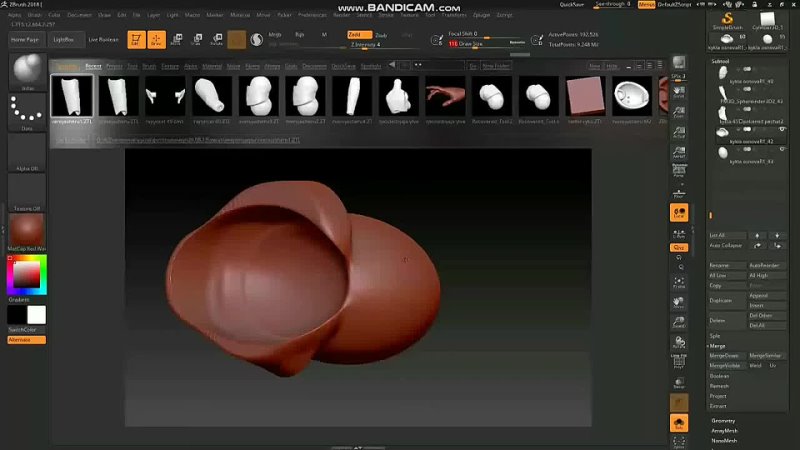Viewport: 800px width, 450px height.
Task: Click the Home Page button
Action: [25, 39]
